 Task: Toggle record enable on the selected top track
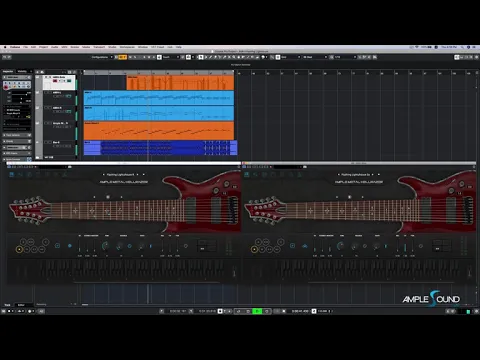(x=55, y=81)
